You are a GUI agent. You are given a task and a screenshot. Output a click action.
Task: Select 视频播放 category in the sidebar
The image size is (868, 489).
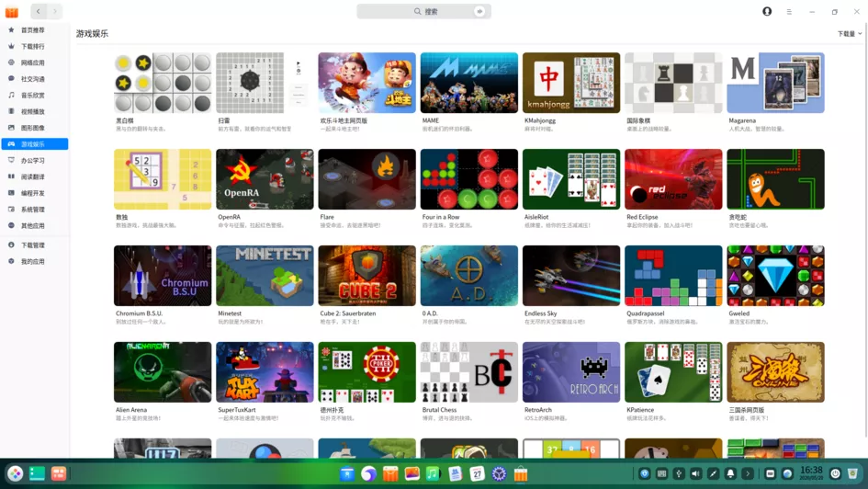point(34,111)
